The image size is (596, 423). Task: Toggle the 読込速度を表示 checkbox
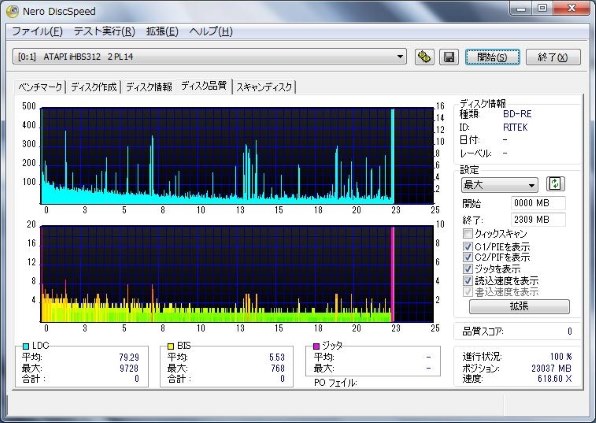[x=468, y=280]
